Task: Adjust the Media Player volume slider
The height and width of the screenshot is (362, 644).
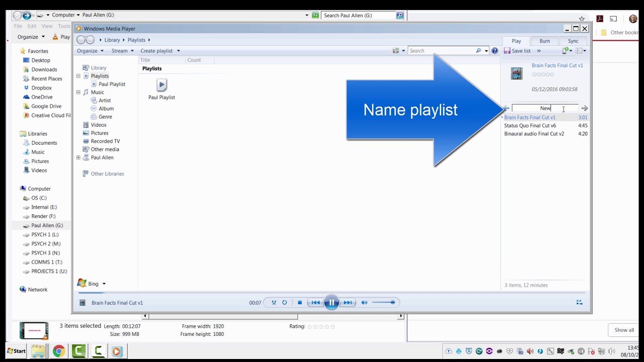Action: click(383, 303)
